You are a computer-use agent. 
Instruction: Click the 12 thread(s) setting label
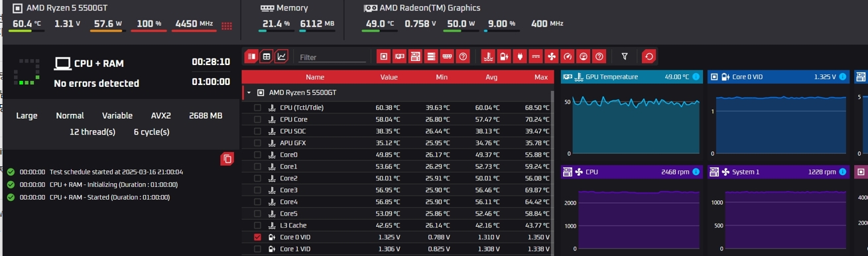pyautogui.click(x=92, y=132)
